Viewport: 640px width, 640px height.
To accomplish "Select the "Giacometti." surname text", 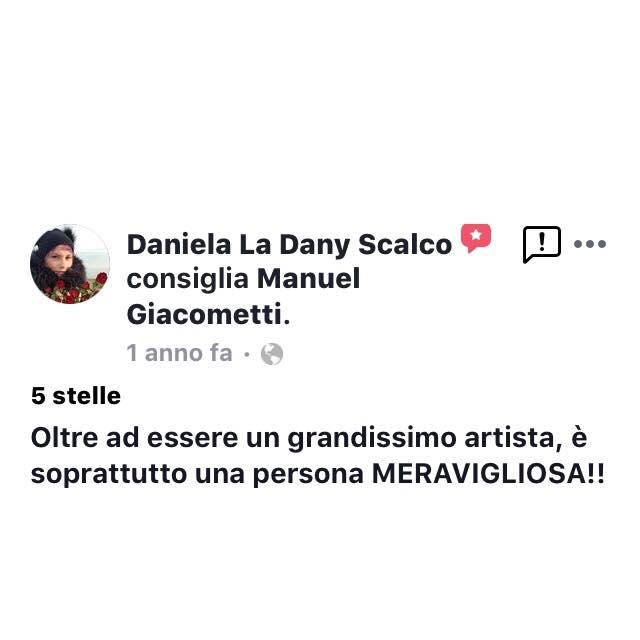I will coord(209,314).
